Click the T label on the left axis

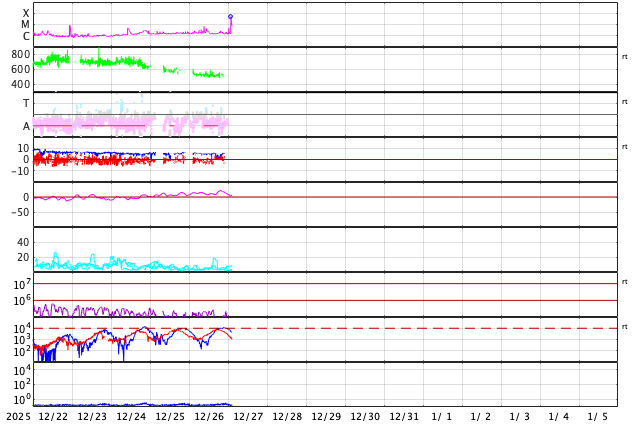coord(26,104)
